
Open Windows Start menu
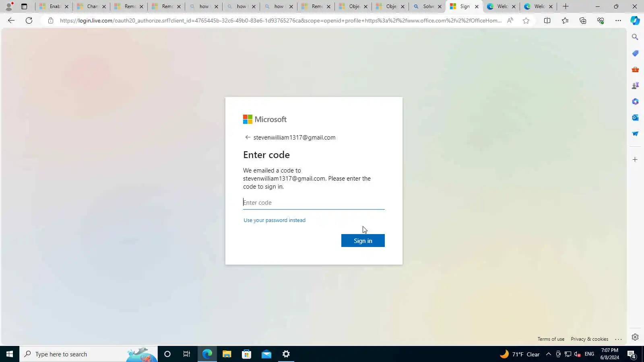tap(10, 354)
